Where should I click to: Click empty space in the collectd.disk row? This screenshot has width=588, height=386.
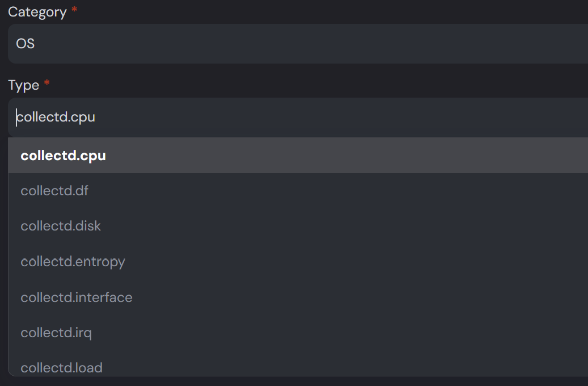point(337,226)
